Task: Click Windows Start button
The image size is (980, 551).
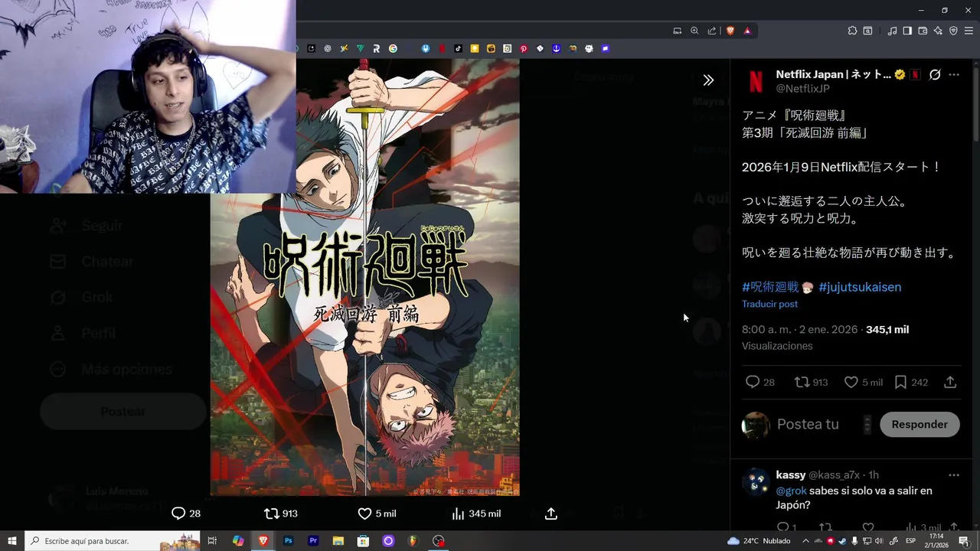Action: 12,541
